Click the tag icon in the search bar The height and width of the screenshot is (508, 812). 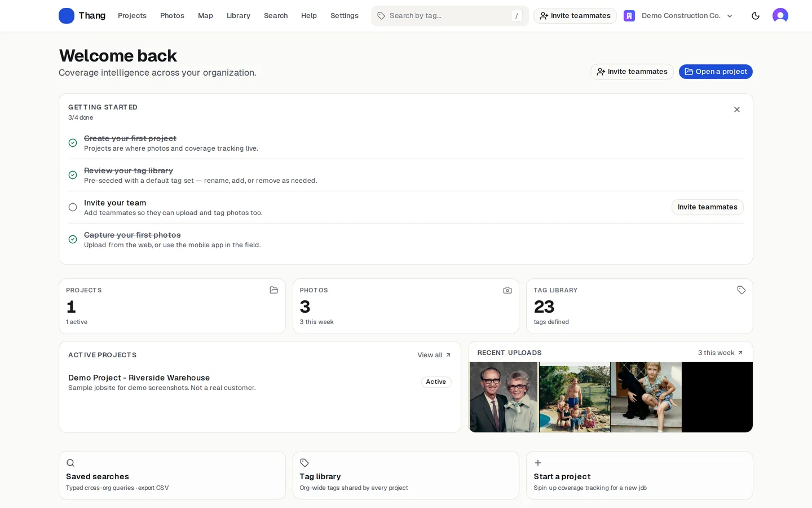coord(381,16)
